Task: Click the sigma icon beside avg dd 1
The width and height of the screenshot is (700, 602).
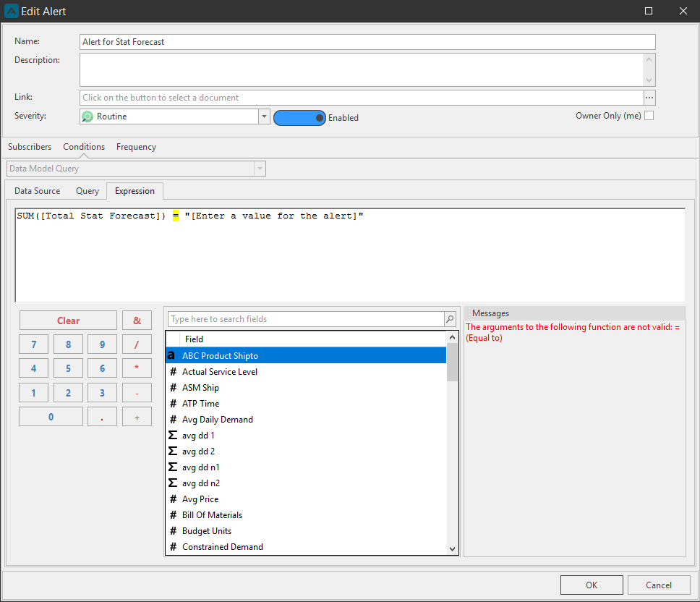Action: click(173, 435)
